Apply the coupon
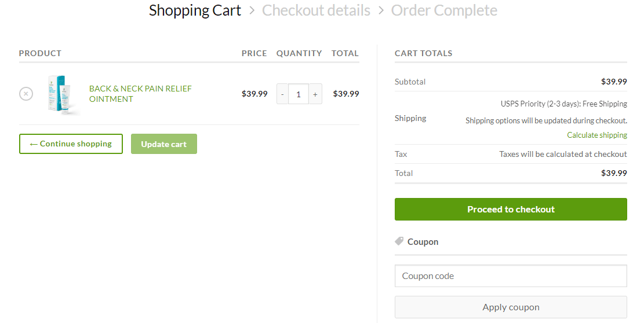 point(511,307)
